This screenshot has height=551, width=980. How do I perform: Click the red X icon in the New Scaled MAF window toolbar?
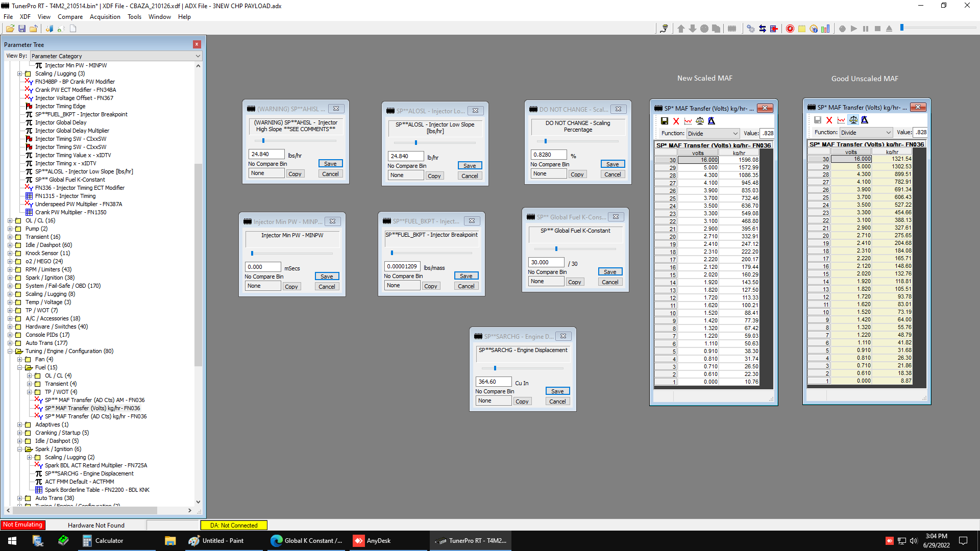676,121
